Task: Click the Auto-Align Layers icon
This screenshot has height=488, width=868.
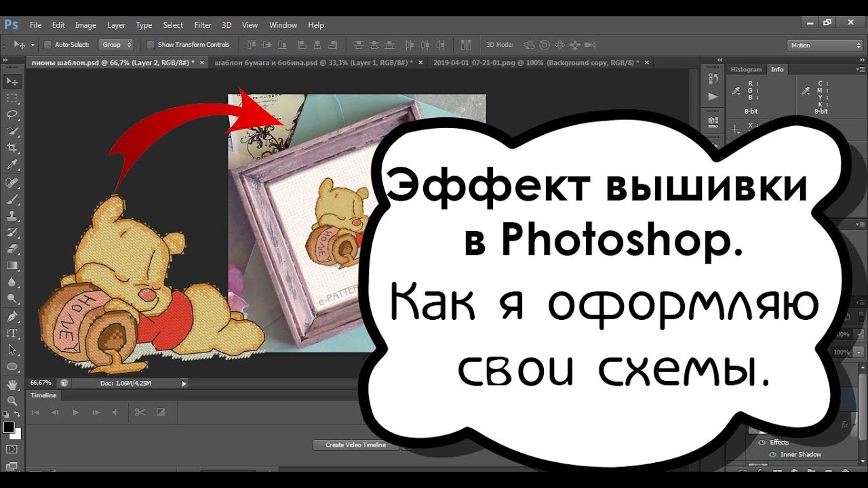Action: click(x=466, y=45)
